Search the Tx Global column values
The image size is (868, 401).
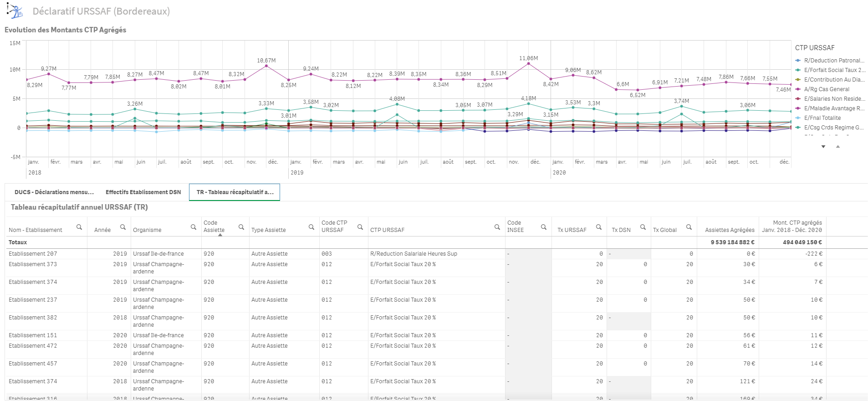(x=689, y=227)
